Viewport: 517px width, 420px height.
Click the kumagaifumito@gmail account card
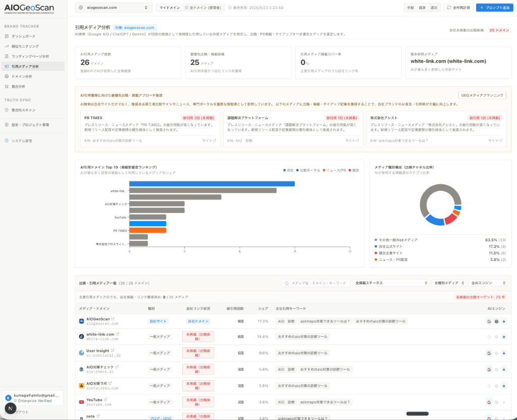(33, 398)
